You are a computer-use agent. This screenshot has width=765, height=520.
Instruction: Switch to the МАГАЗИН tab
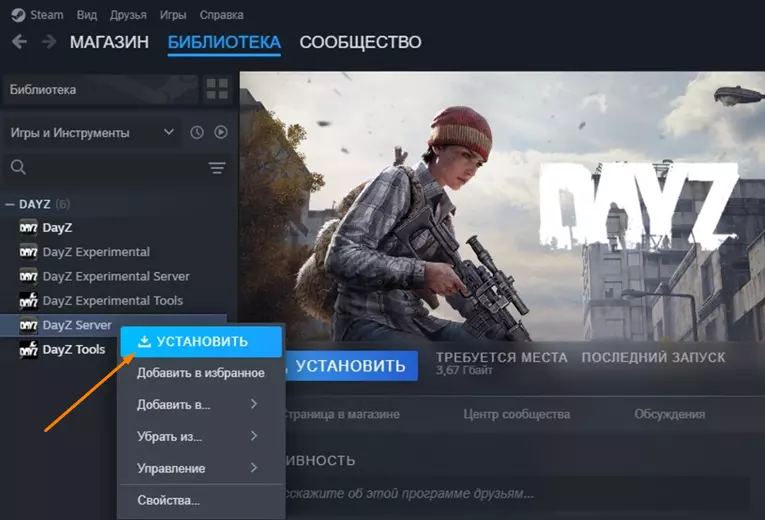(109, 42)
